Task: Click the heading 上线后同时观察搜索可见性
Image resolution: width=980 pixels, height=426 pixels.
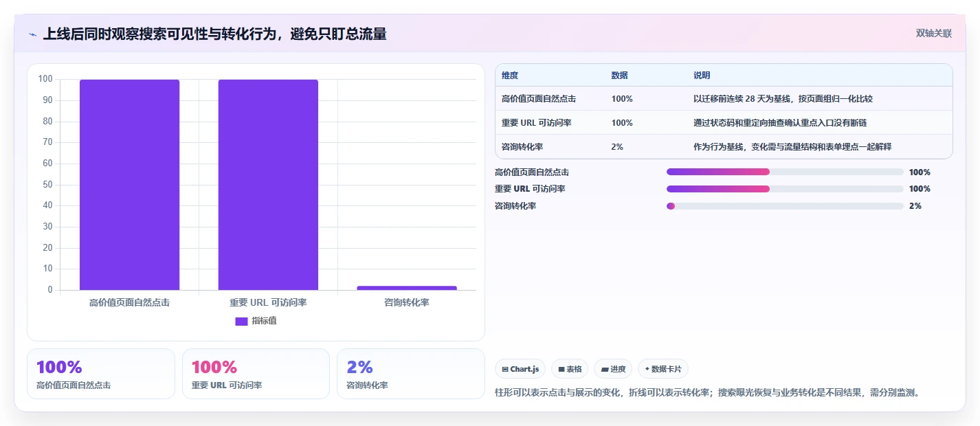Action: point(214,34)
